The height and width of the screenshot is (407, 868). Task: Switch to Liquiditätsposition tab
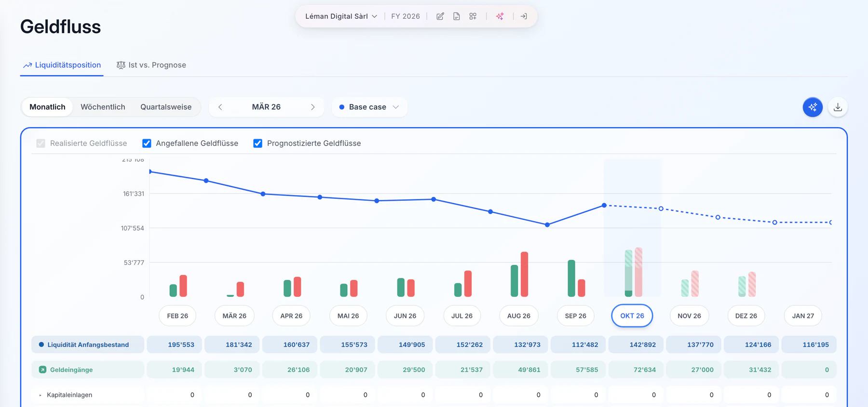point(62,65)
